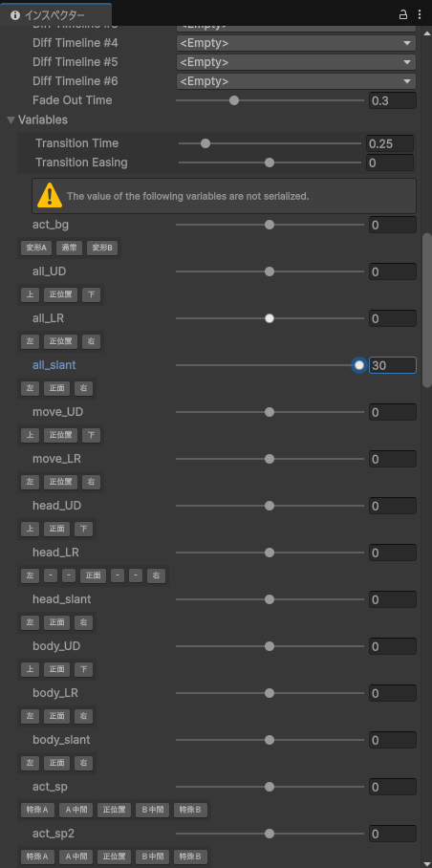The image size is (432, 868).
Task: Switch to the インスペクター tab
Action: coord(55,15)
